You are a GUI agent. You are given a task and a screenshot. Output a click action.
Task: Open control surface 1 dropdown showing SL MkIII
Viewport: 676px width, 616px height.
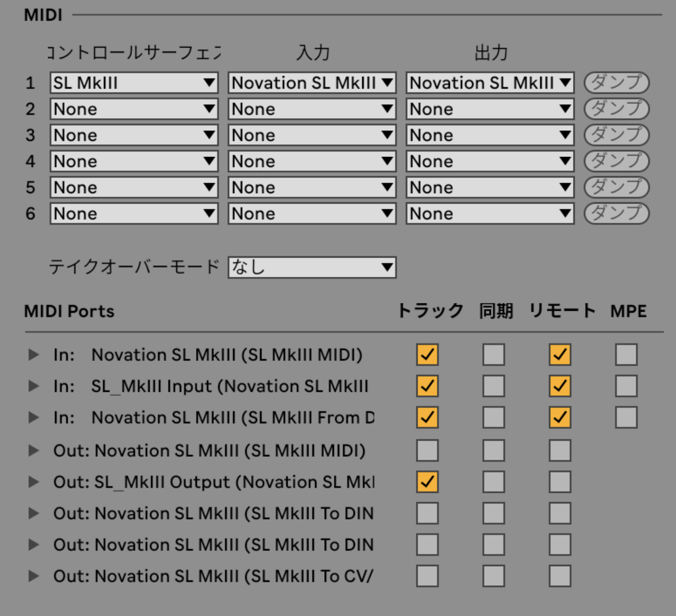coord(134,83)
